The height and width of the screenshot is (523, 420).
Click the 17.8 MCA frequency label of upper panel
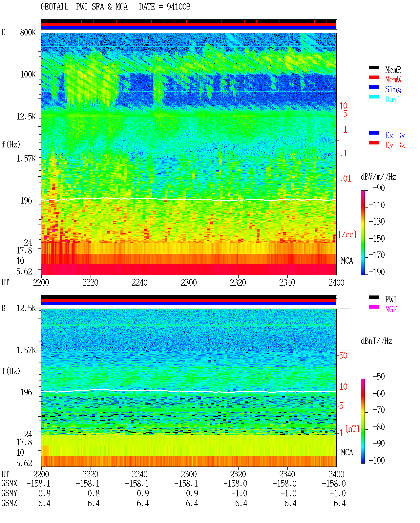24,251
